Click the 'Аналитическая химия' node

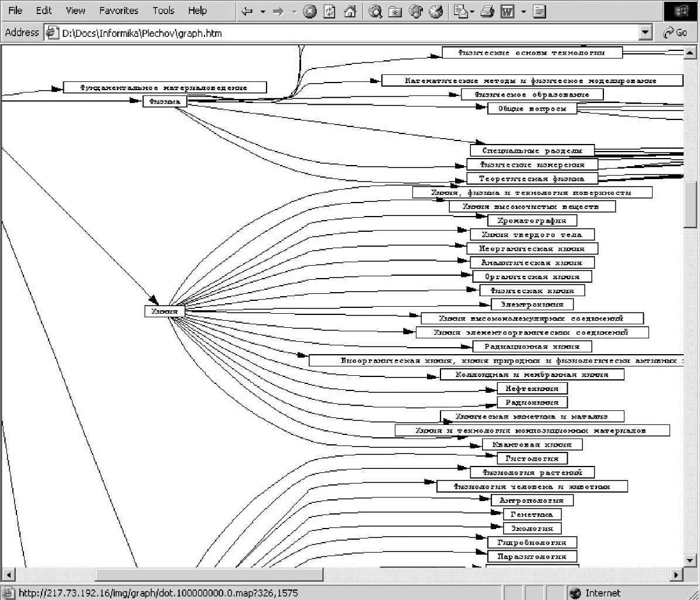coord(532,262)
